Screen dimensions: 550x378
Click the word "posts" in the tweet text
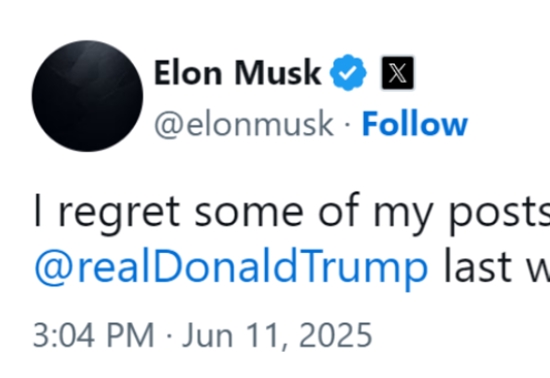499,213
